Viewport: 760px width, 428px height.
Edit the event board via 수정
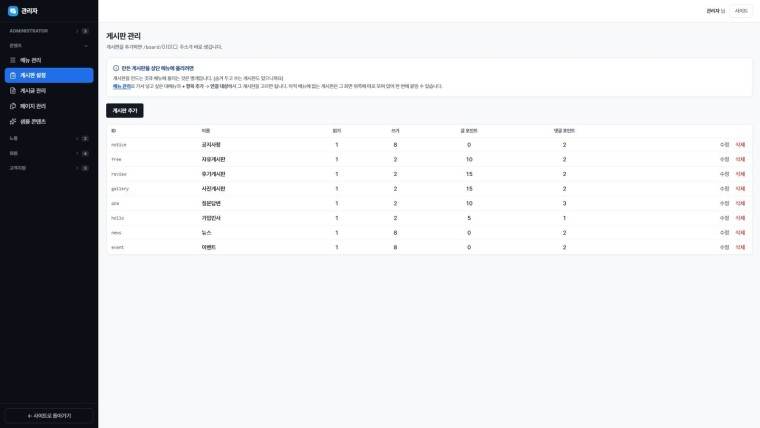point(724,247)
